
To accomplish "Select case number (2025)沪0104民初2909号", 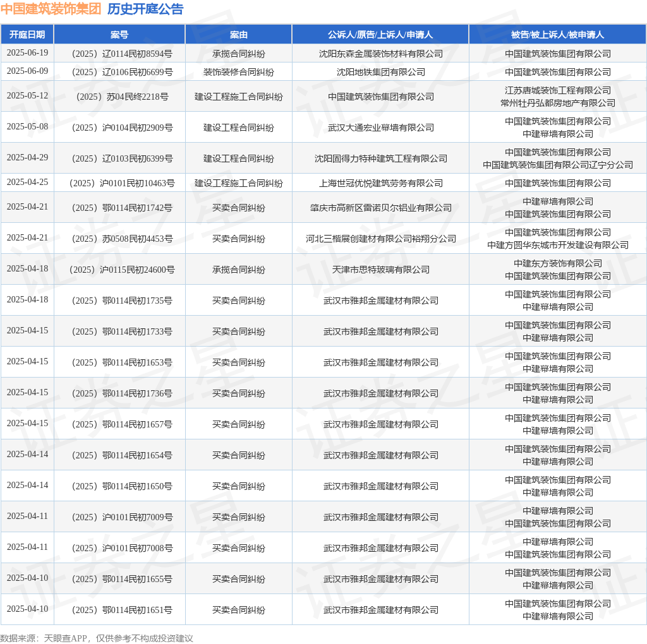I will (122, 128).
